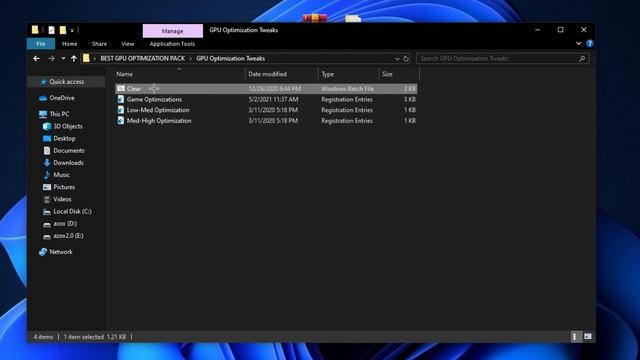The image size is (640, 360).
Task: Expand the ribbon with chevron
Action: (578, 43)
